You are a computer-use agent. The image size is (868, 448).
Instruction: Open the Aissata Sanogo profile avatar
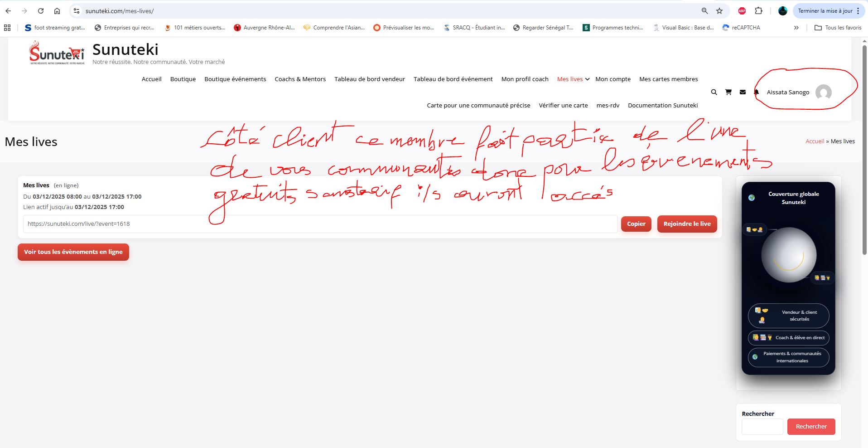pyautogui.click(x=824, y=93)
